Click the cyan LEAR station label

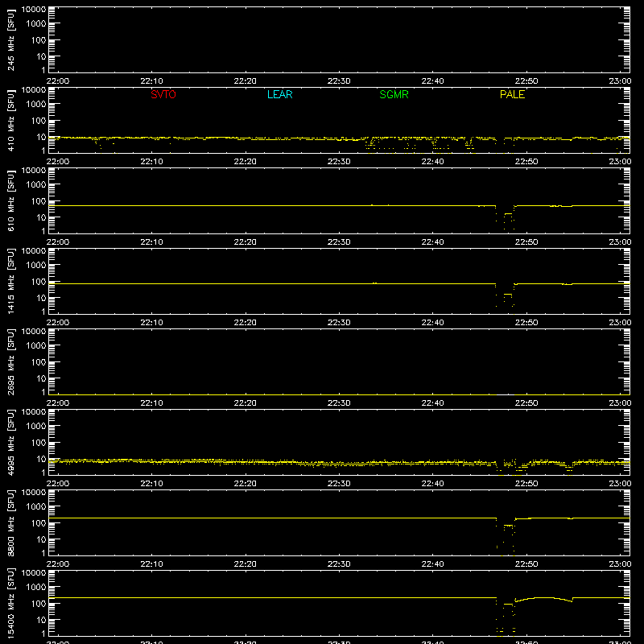click(x=279, y=94)
